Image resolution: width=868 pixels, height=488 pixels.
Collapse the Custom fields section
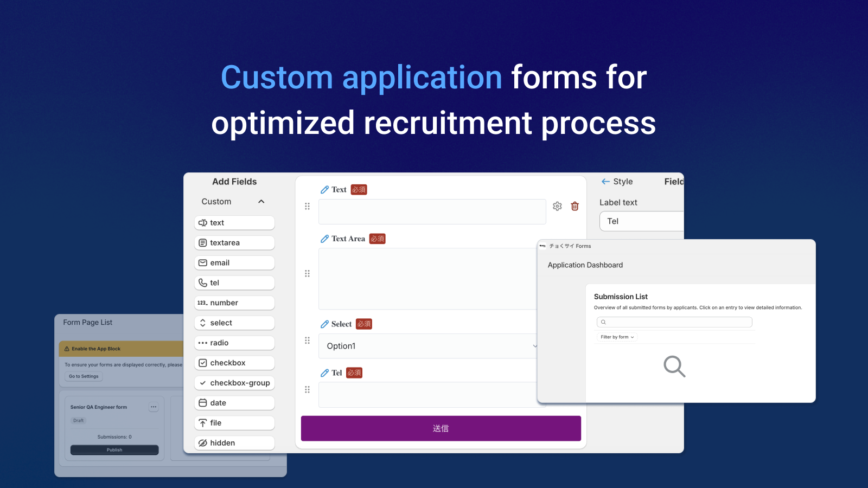[x=261, y=201]
